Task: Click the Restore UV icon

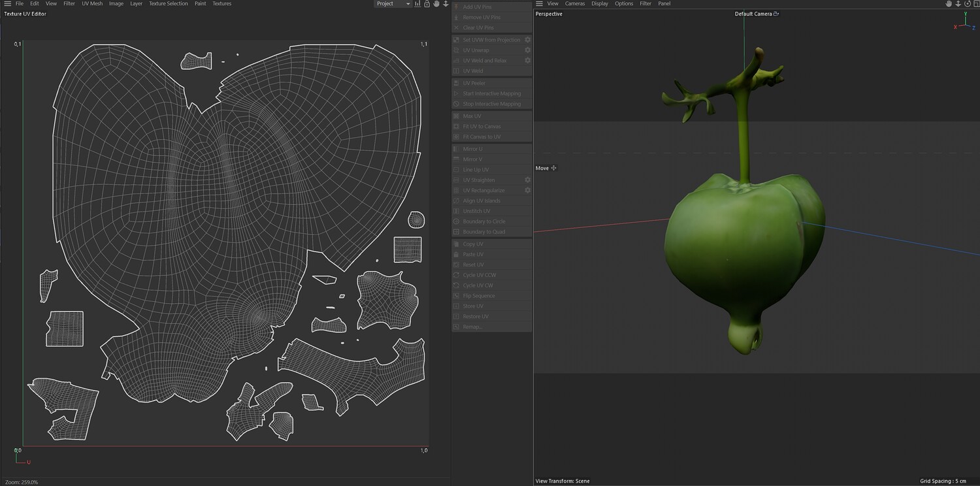Action: (456, 317)
